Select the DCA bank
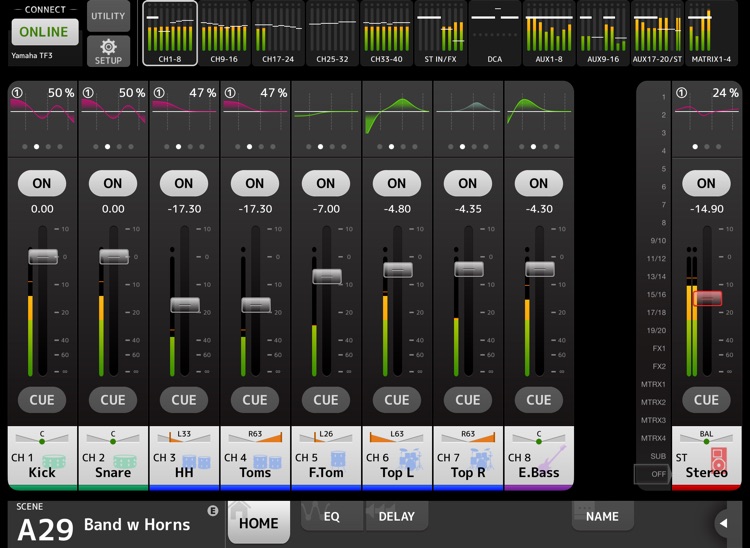 495,33
